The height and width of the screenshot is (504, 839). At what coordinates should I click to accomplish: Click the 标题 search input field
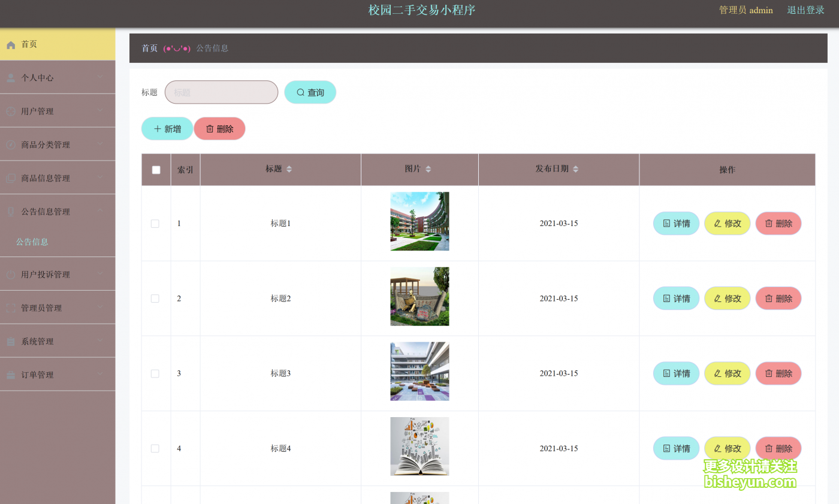(x=221, y=92)
